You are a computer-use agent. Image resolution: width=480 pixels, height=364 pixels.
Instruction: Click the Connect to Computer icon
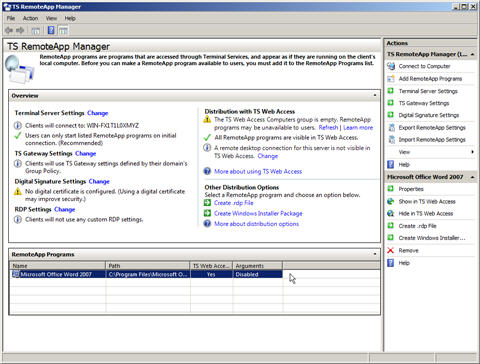pyautogui.click(x=391, y=66)
